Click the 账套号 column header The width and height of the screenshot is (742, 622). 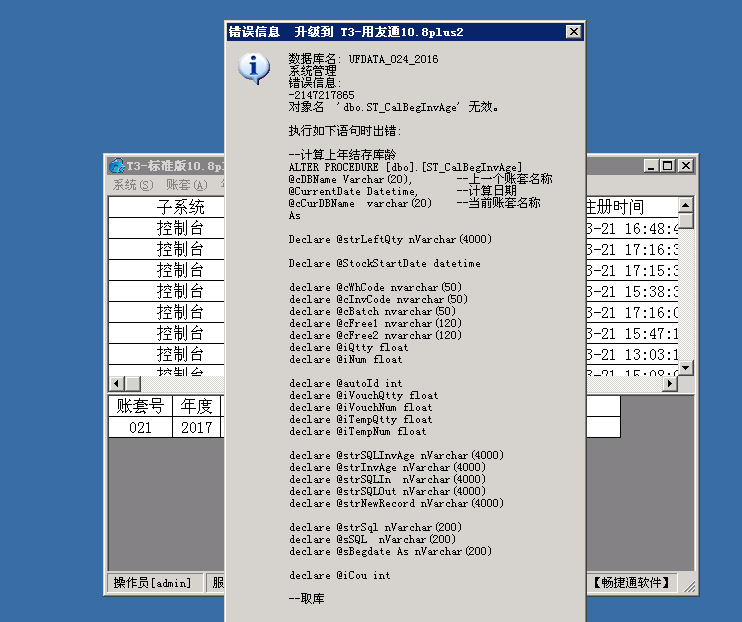tap(140, 406)
